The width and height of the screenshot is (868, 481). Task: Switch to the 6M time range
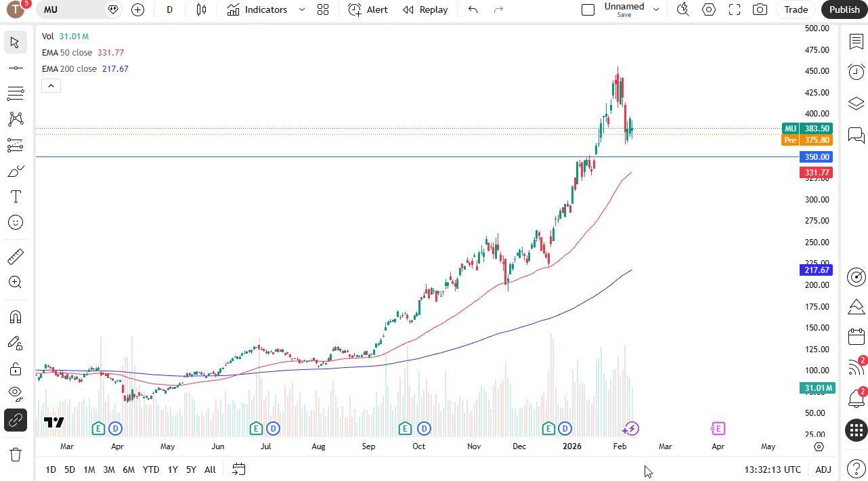pyautogui.click(x=129, y=469)
